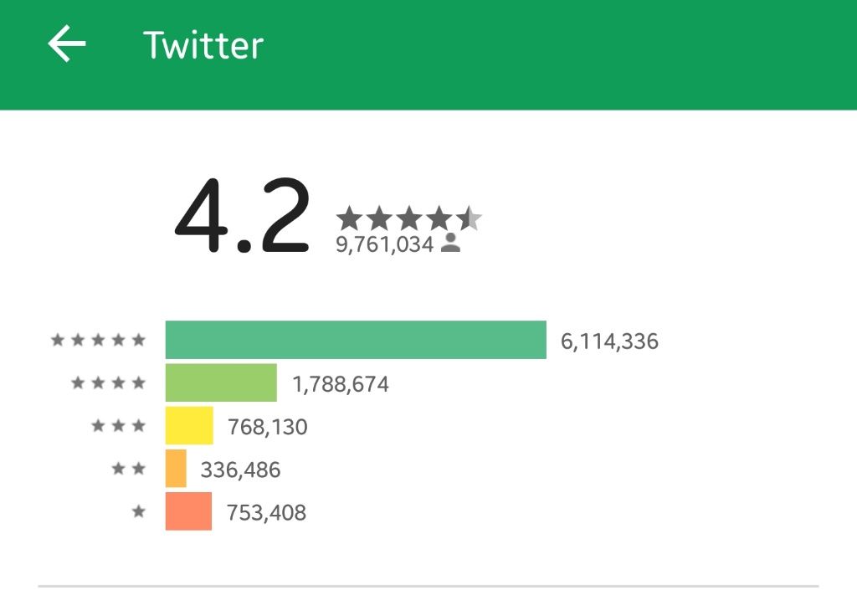Click the 768,130 review count
Screen dimensions: 857x616
pyautogui.click(x=267, y=427)
